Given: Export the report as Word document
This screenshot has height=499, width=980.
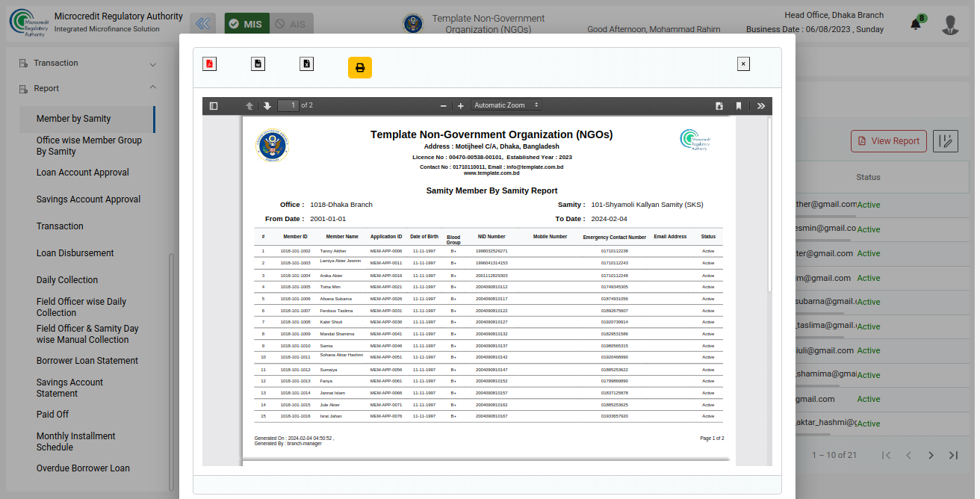Looking at the screenshot, I should point(258,63).
